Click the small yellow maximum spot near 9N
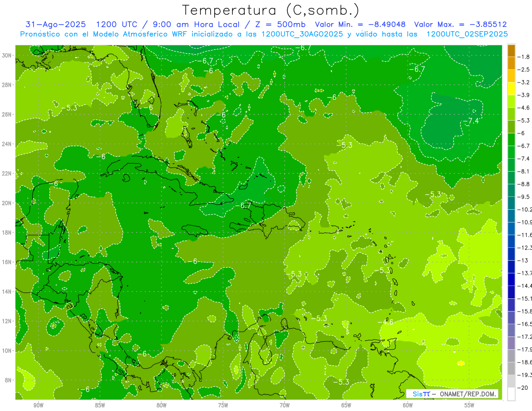The width and height of the screenshot is (532, 411). 461,363
